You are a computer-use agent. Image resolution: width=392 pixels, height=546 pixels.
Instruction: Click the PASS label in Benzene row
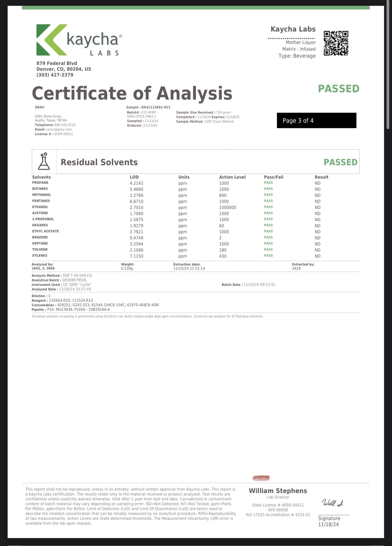point(268,237)
